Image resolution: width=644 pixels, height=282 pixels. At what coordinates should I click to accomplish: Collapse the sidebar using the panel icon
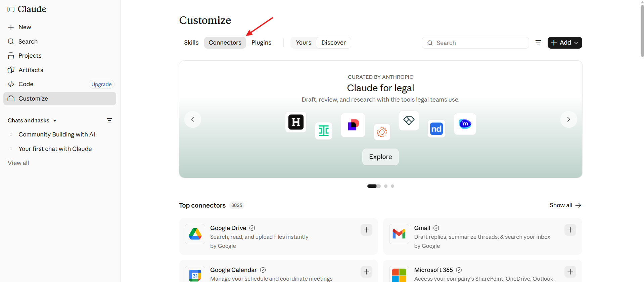tap(11, 9)
